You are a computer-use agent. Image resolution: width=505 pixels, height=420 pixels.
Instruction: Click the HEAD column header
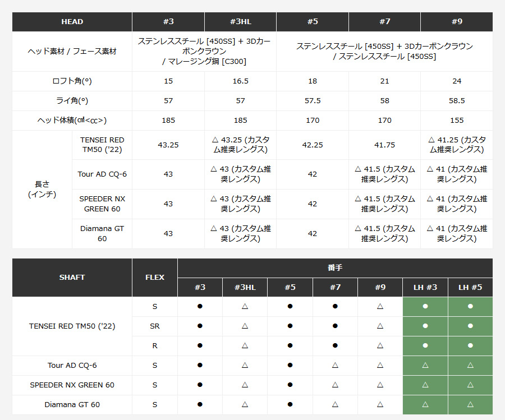(72, 21)
